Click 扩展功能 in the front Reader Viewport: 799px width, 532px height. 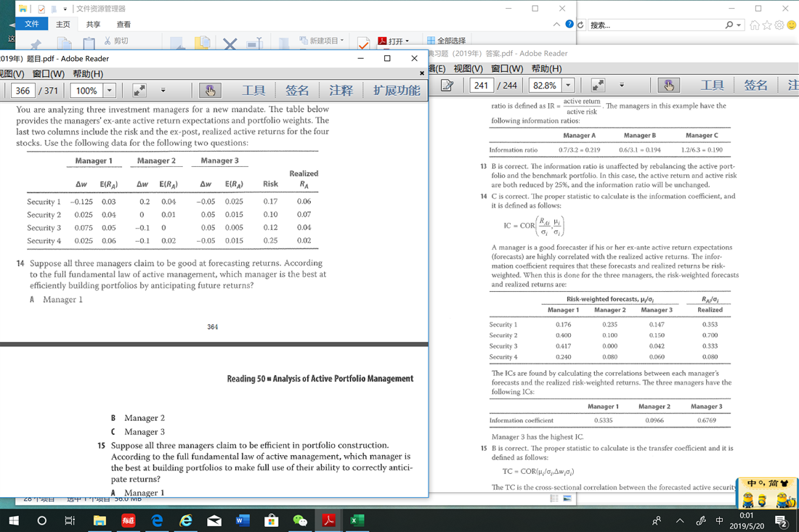397,91
